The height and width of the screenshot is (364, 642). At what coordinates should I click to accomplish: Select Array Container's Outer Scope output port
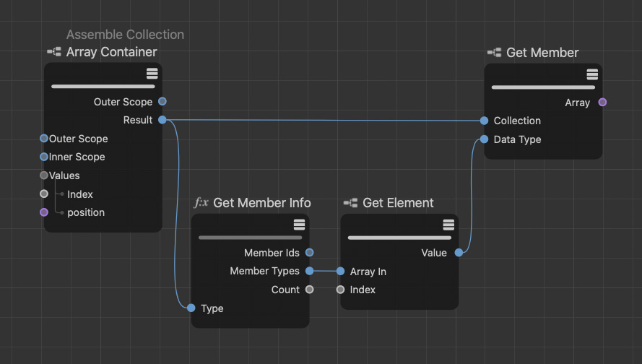[x=162, y=101]
